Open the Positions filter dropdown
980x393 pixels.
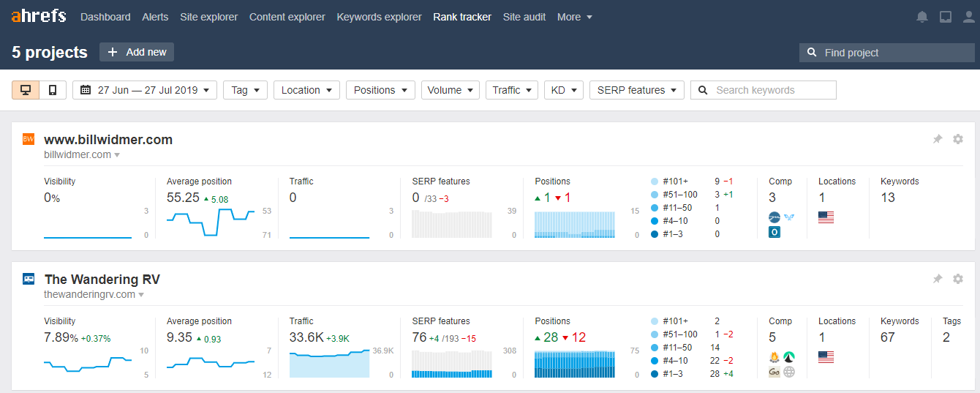380,90
